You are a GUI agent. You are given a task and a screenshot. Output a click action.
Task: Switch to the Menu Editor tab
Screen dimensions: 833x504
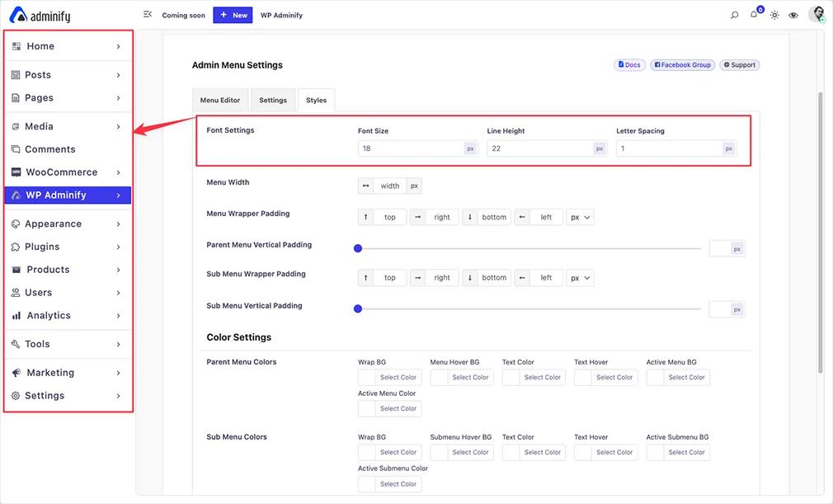pyautogui.click(x=220, y=100)
